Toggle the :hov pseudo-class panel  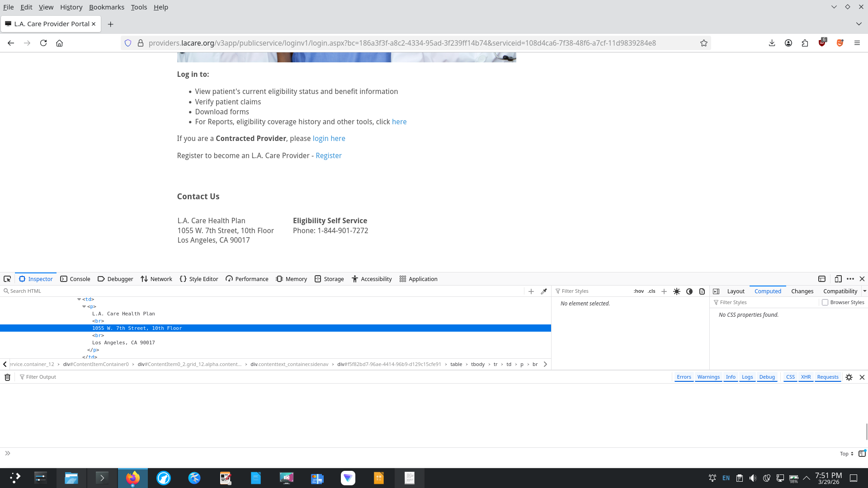click(x=638, y=291)
